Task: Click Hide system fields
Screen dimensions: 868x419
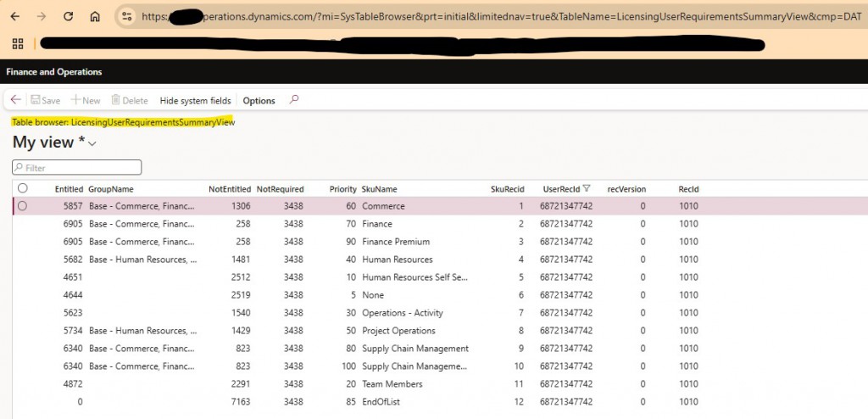Action: coord(196,100)
